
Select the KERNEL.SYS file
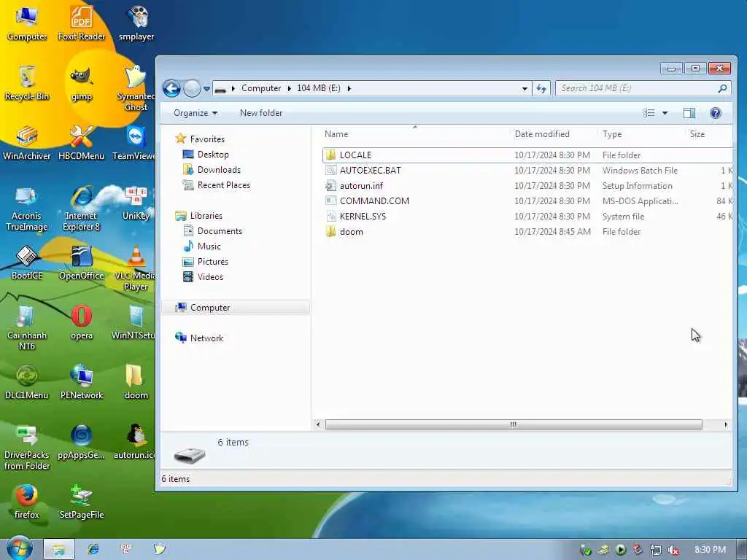click(x=527, y=216)
